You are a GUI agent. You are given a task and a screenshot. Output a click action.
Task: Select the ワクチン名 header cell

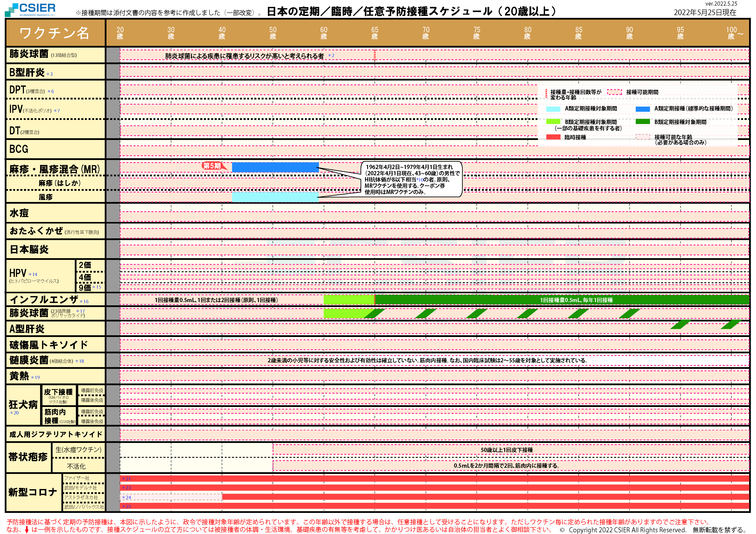pyautogui.click(x=55, y=33)
